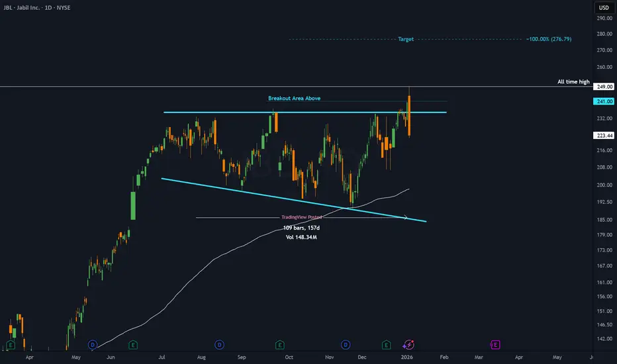Click the Oct label on time axis
Screen dimensions: 617x364
(289, 357)
